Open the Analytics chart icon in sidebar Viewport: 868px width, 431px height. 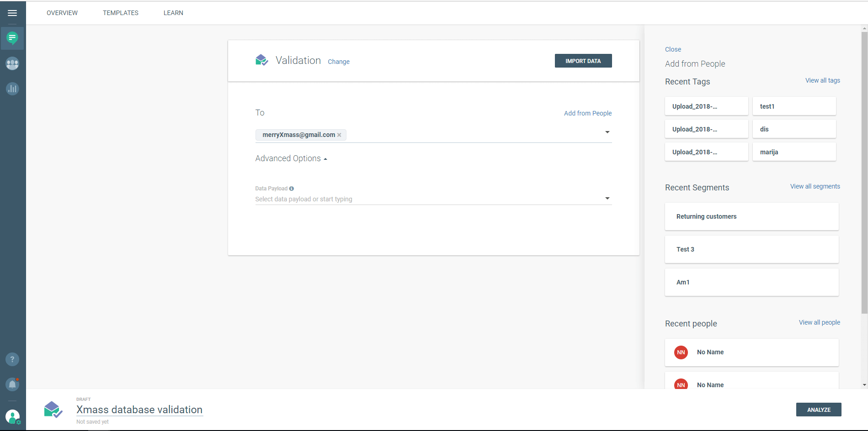[x=12, y=89]
